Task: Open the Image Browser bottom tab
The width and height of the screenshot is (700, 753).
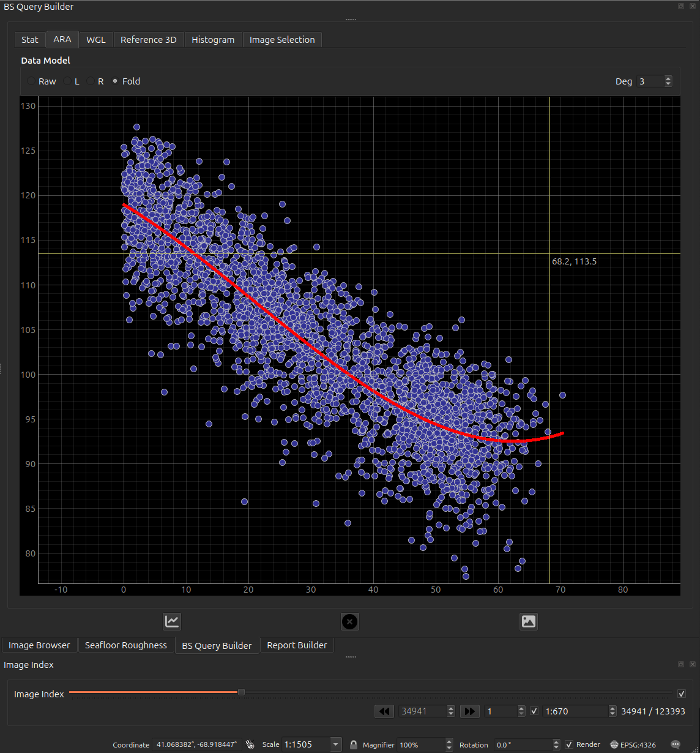Action: point(39,645)
